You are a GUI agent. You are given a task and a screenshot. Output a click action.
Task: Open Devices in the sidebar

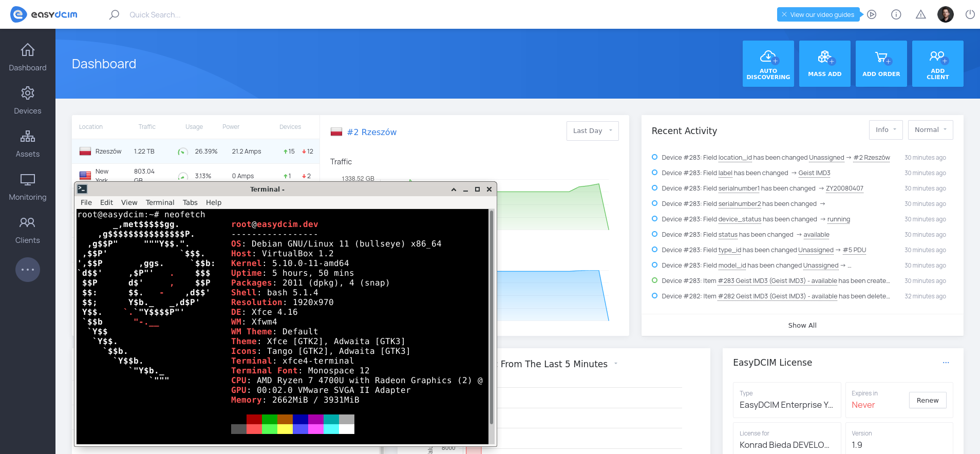[28, 101]
